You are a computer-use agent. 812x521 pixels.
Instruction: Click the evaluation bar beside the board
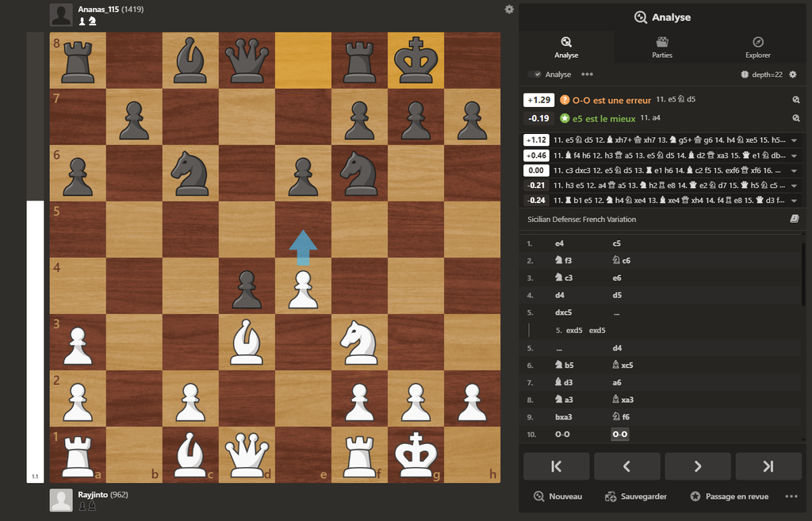click(x=35, y=258)
